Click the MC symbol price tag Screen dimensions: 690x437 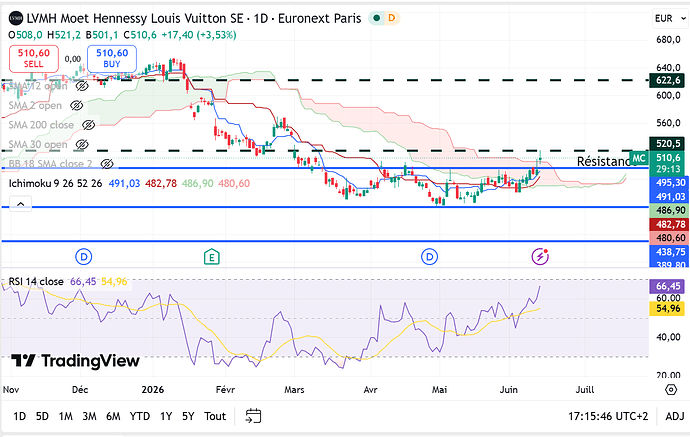point(638,158)
